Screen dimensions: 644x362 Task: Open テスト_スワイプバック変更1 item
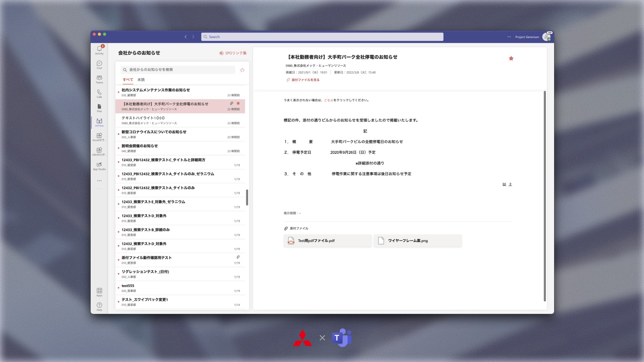coord(180,302)
